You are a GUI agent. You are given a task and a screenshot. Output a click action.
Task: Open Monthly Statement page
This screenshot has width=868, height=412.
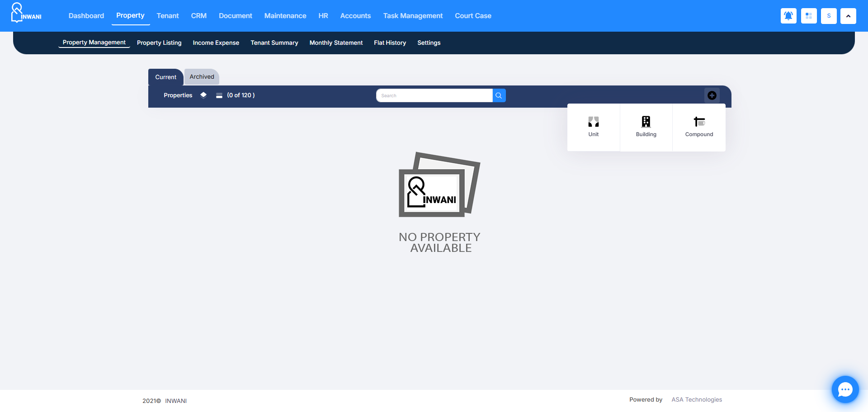pos(336,43)
